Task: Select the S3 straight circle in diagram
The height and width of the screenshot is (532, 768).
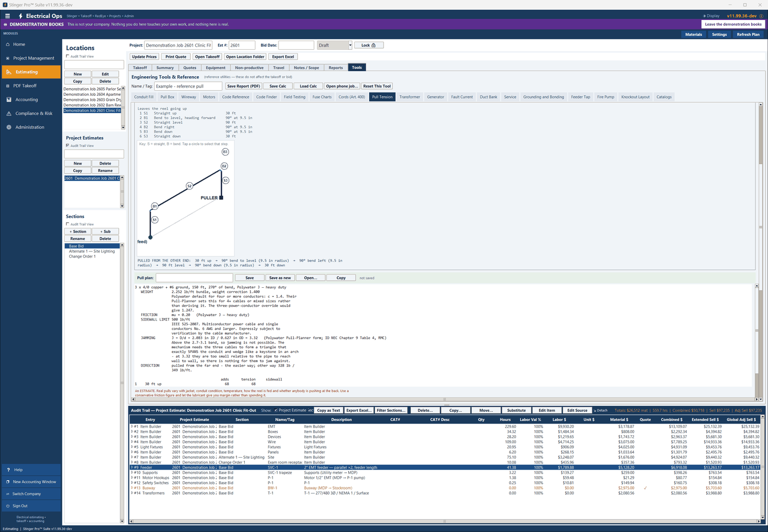Action: pos(226,180)
